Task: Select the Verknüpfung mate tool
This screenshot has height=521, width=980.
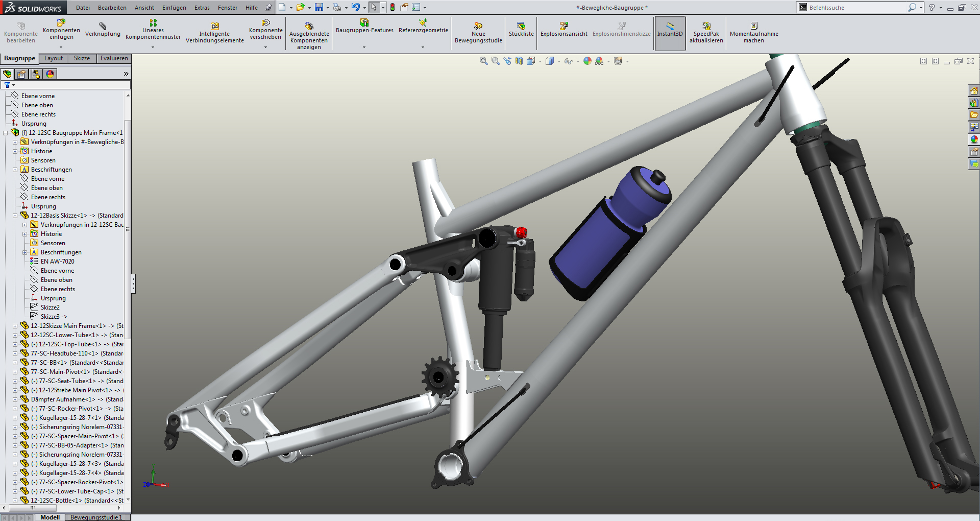Action: pyautogui.click(x=103, y=30)
